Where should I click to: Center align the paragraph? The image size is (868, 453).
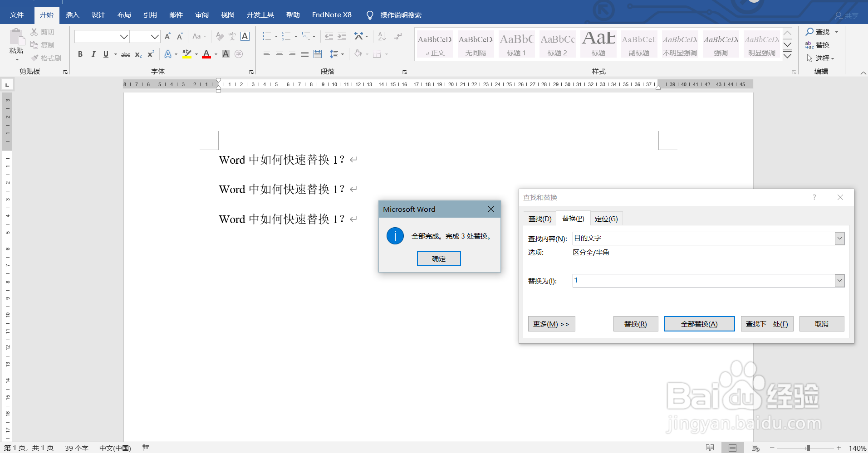(279, 54)
